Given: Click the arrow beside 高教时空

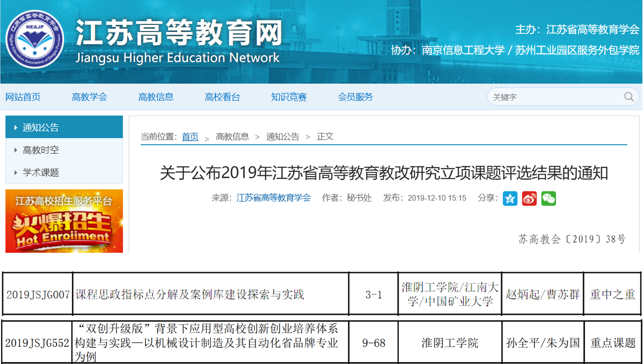Looking at the screenshot, I should [16, 150].
